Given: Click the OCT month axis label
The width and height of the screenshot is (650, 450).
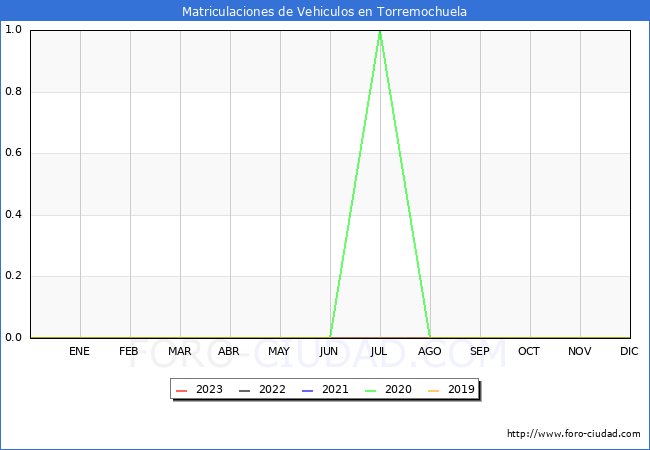Looking at the screenshot, I should pos(529,351).
